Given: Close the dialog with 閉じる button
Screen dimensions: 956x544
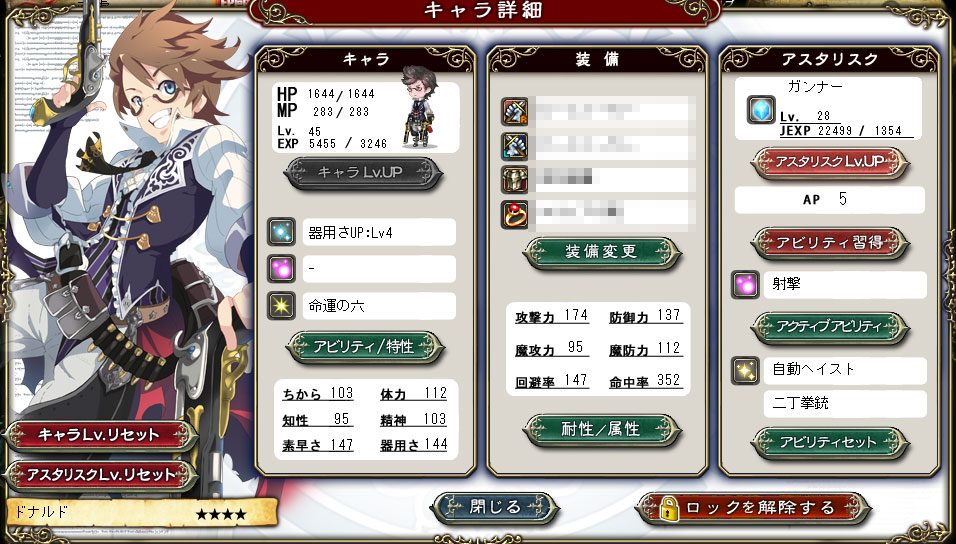Looking at the screenshot, I should 494,508.
